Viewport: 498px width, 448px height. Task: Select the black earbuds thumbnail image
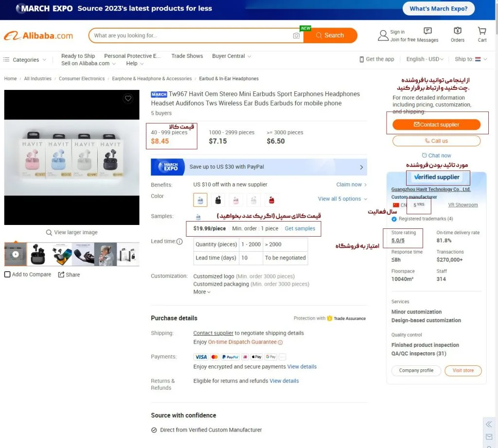38,254
